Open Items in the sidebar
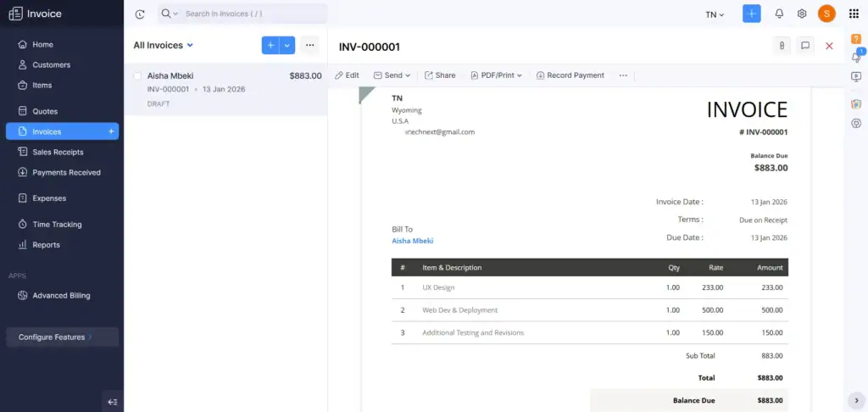This screenshot has width=868, height=412. click(62, 86)
